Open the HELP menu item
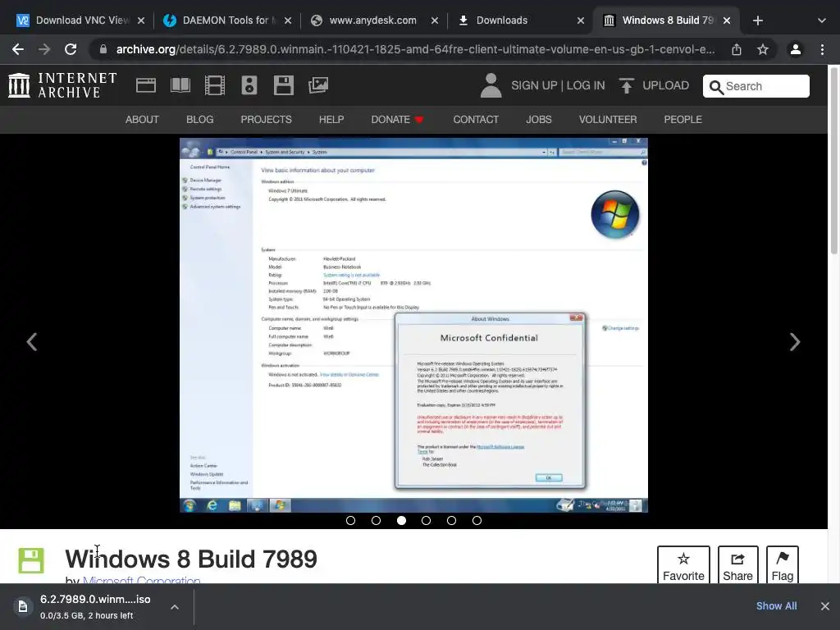This screenshot has height=630, width=840. [x=331, y=120]
